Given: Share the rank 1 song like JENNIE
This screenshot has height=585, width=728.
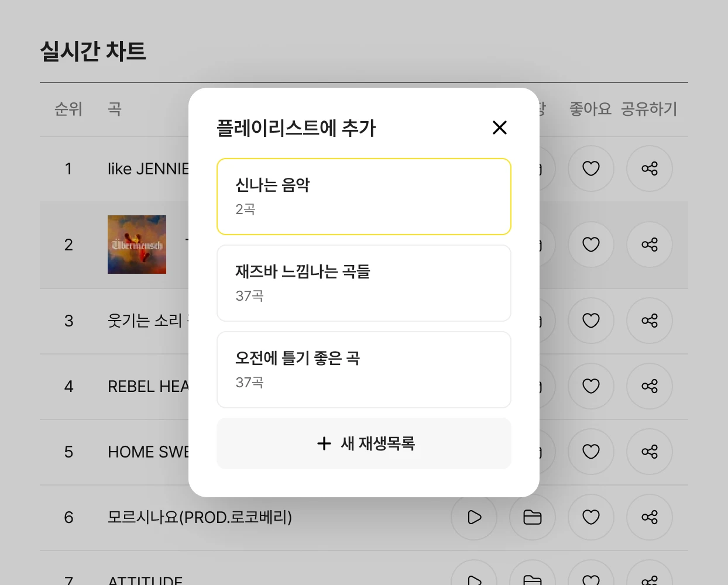Looking at the screenshot, I should (x=650, y=168).
